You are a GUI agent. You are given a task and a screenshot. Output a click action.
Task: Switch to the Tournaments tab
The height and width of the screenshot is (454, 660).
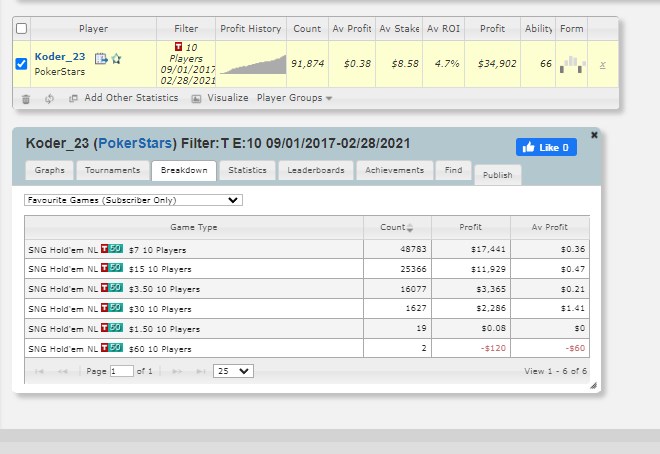pyautogui.click(x=113, y=170)
